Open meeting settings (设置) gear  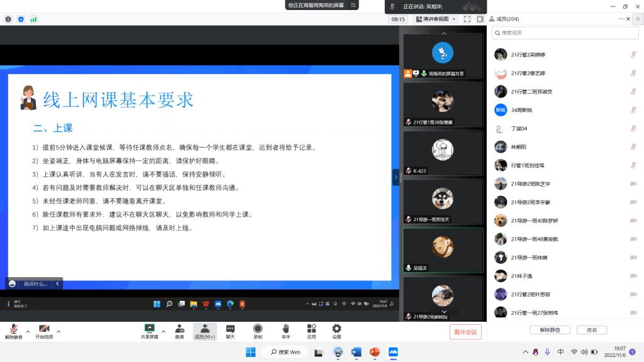[x=336, y=331]
